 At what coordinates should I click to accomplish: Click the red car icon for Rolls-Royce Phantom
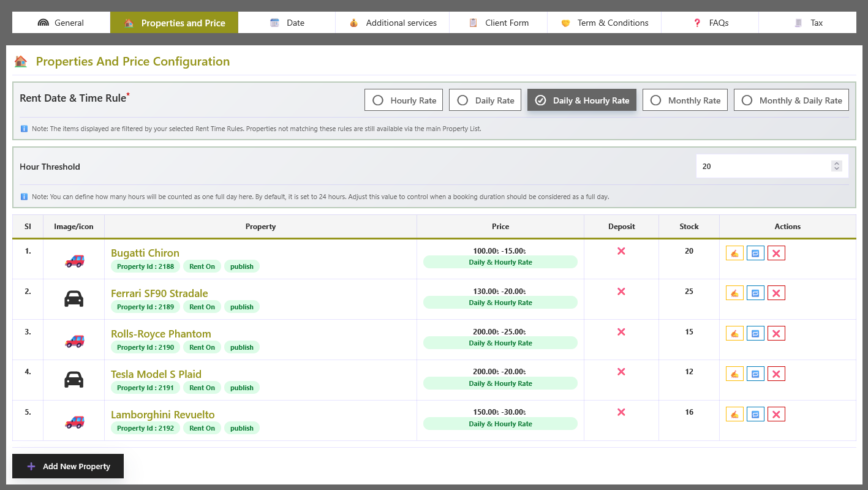(74, 341)
